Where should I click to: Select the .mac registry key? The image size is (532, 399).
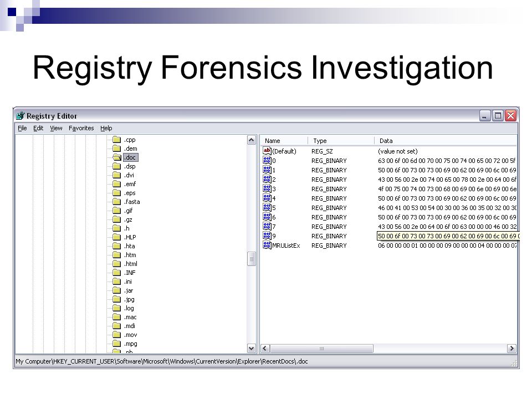pos(130,317)
